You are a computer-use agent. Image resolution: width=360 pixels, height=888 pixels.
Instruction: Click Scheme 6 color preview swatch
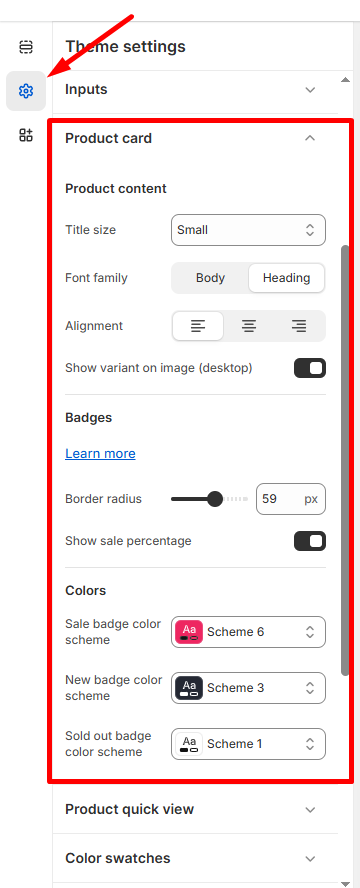tap(189, 632)
